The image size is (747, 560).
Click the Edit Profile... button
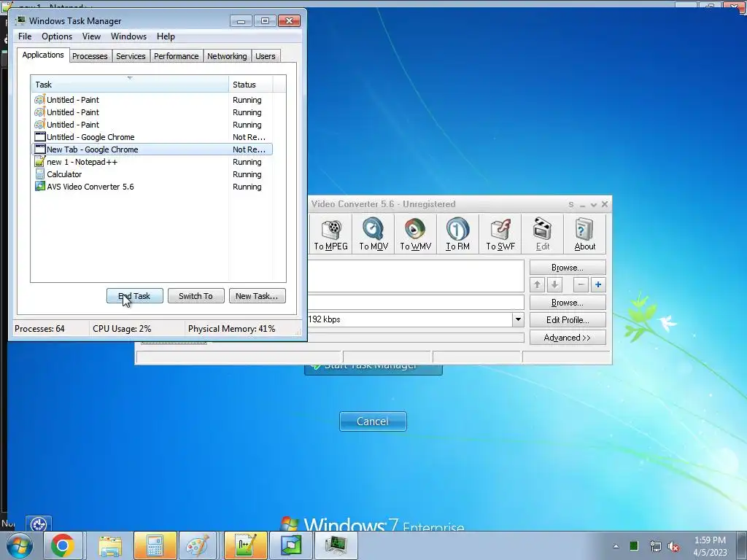568,319
